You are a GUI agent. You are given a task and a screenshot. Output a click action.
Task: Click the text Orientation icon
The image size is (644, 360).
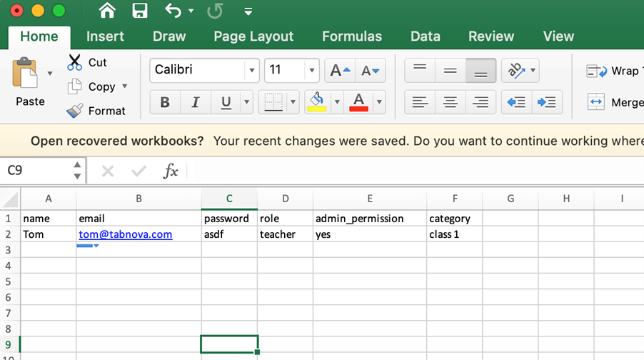516,71
